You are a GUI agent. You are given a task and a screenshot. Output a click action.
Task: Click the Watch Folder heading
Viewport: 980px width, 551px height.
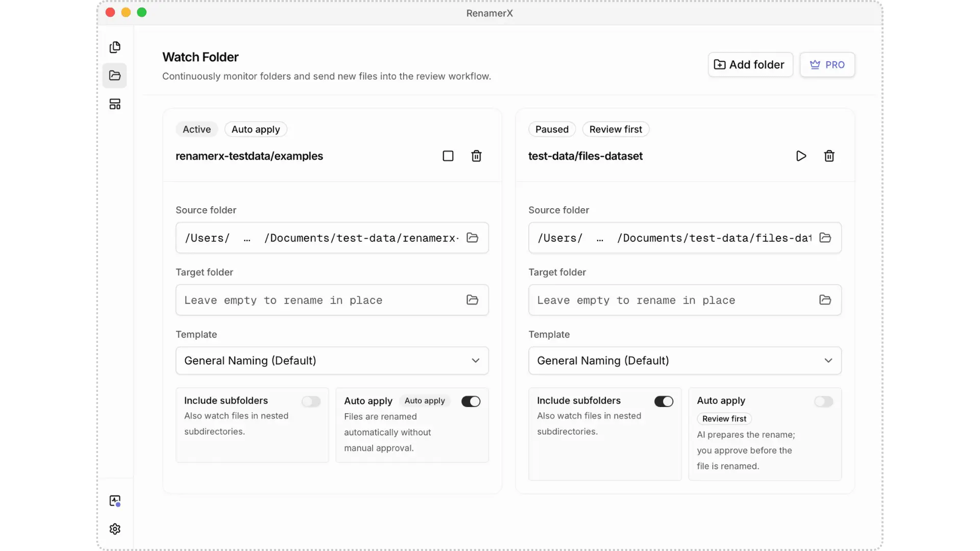[201, 57]
